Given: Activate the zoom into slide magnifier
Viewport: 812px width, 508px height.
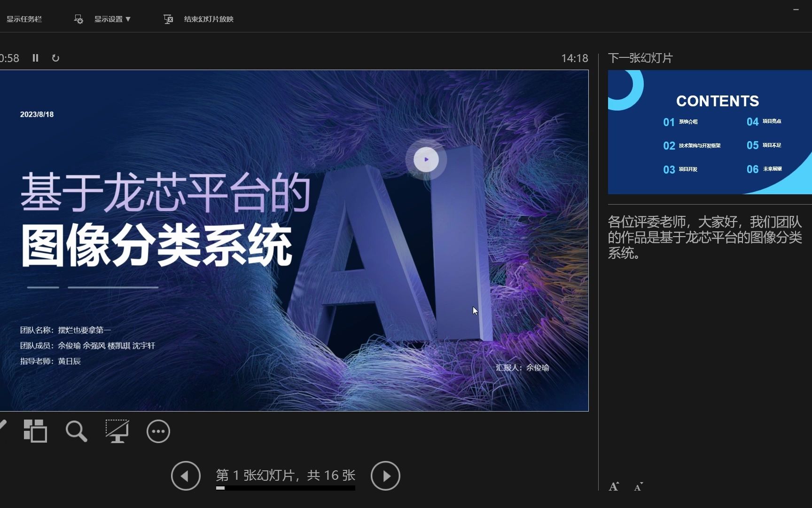Looking at the screenshot, I should [x=76, y=431].
